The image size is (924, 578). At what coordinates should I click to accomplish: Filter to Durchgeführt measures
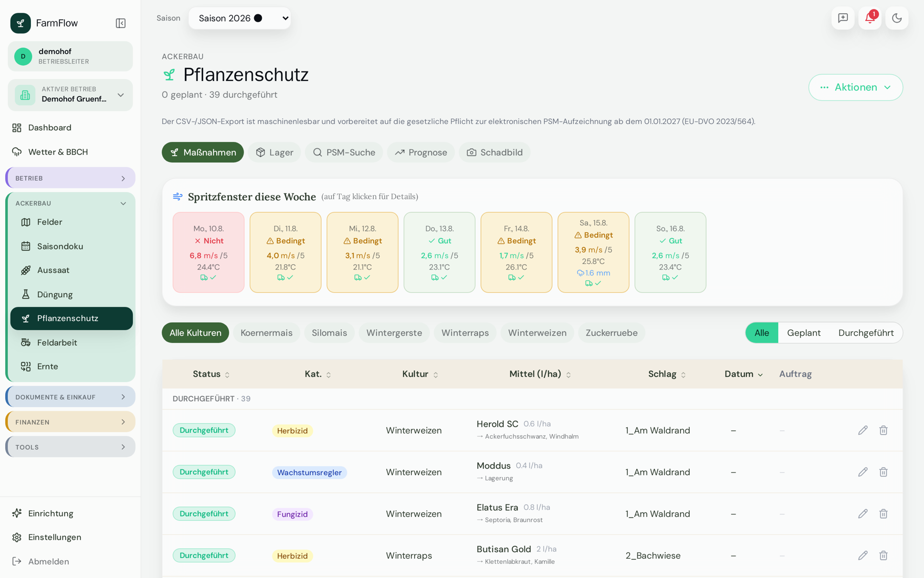click(866, 333)
